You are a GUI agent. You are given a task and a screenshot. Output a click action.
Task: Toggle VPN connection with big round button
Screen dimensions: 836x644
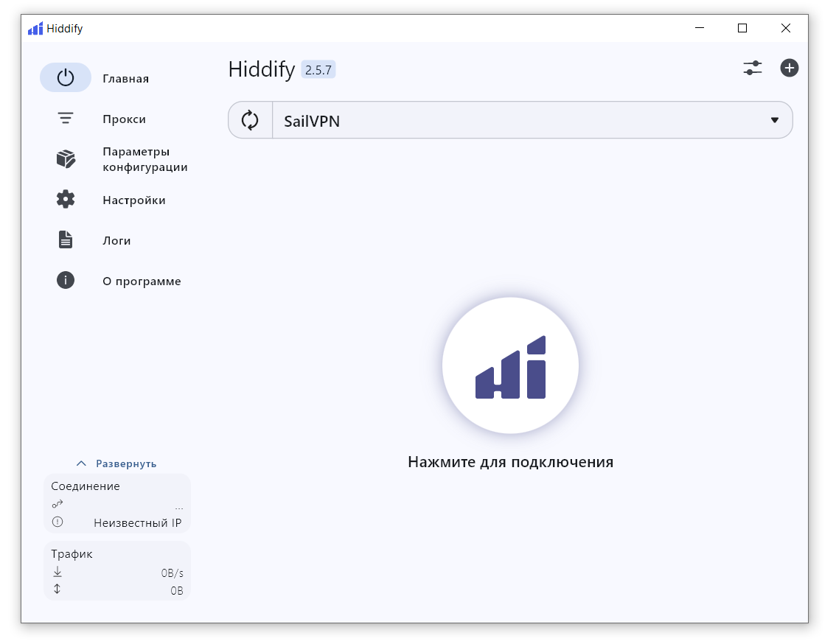(510, 365)
